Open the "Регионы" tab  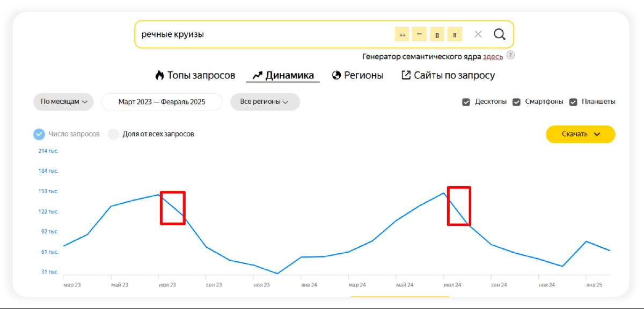coord(358,76)
